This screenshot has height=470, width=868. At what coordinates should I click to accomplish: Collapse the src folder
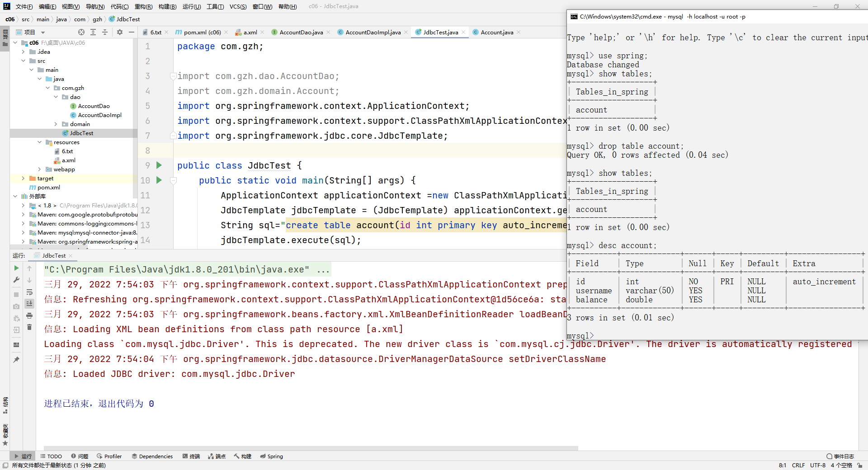pyautogui.click(x=24, y=61)
